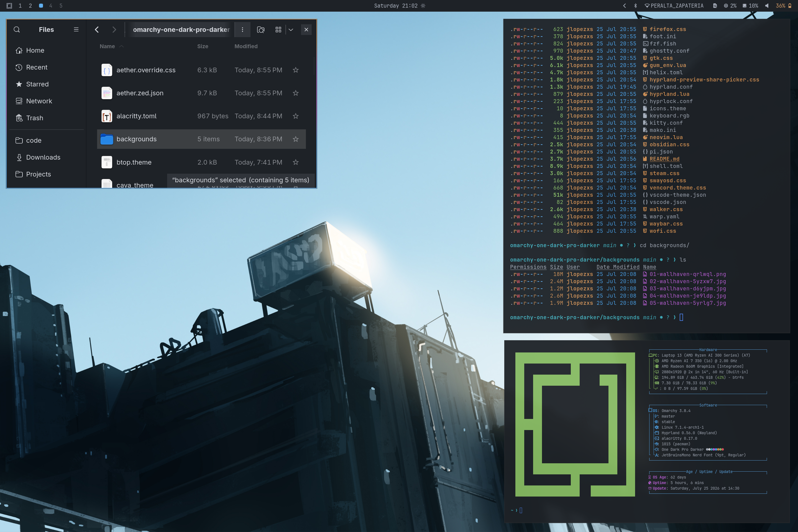The width and height of the screenshot is (798, 532).
Task: Open Recent in the Files sidebar
Action: click(47, 67)
